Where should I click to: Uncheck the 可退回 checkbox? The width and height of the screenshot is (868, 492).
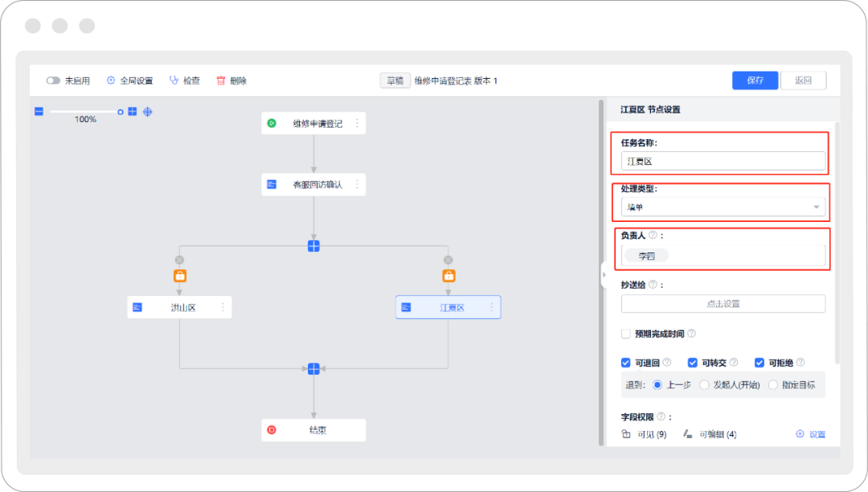[x=626, y=363]
